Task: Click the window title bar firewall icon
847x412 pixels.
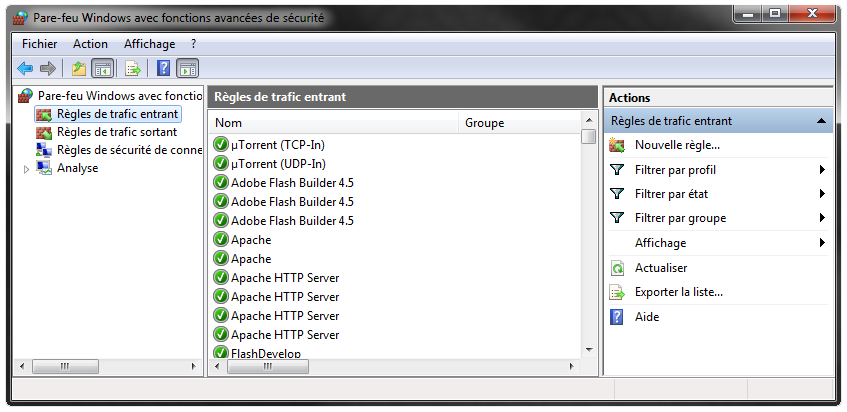Action: pos(21,17)
